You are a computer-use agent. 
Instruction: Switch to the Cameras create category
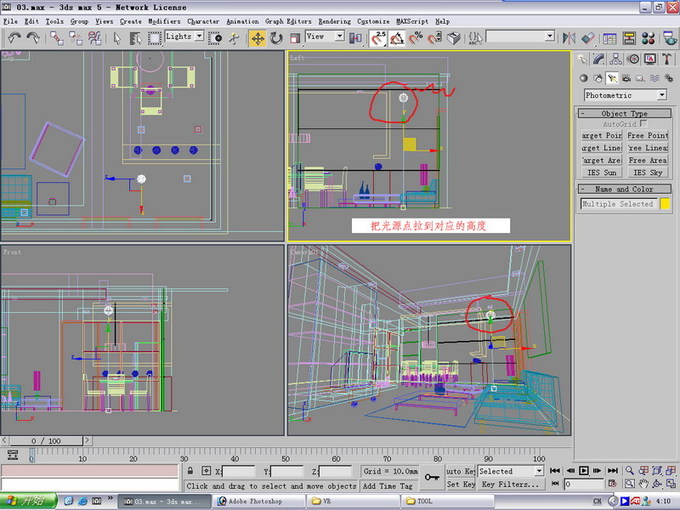coord(625,77)
